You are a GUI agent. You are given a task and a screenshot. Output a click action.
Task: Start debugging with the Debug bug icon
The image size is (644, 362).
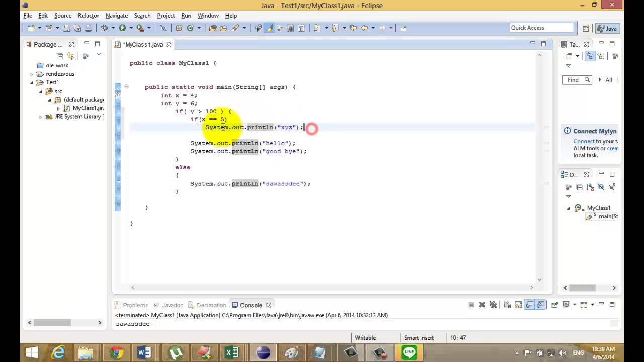(x=104, y=28)
